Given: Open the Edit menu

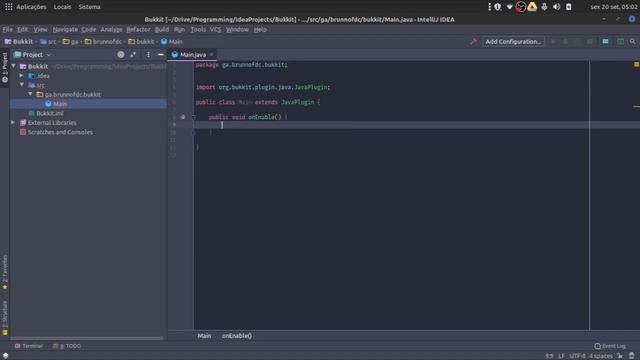Looking at the screenshot, I should [22, 29].
